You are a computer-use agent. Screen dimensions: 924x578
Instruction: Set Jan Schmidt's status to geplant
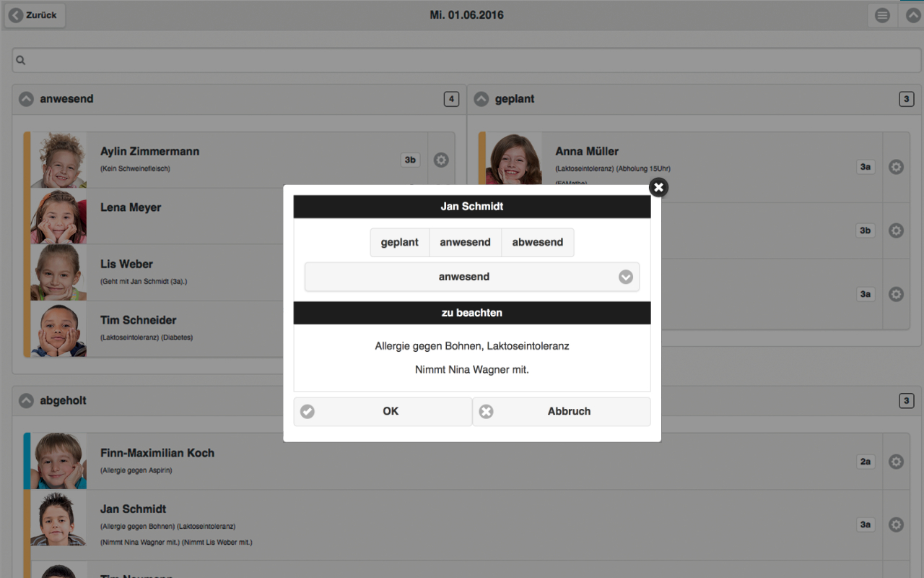(400, 242)
